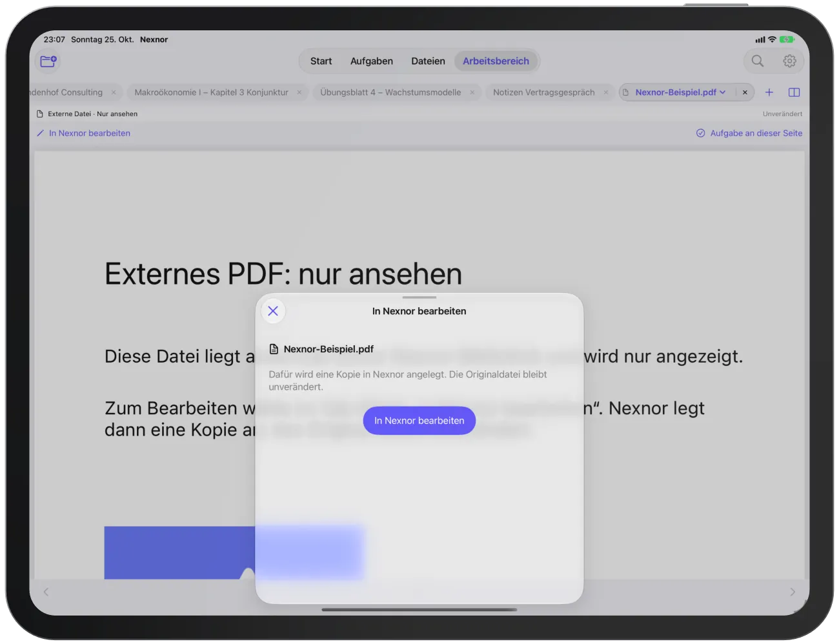839x644 pixels.
Task: Tap the Wi-Fi icon in status bar
Action: pyautogui.click(x=772, y=39)
